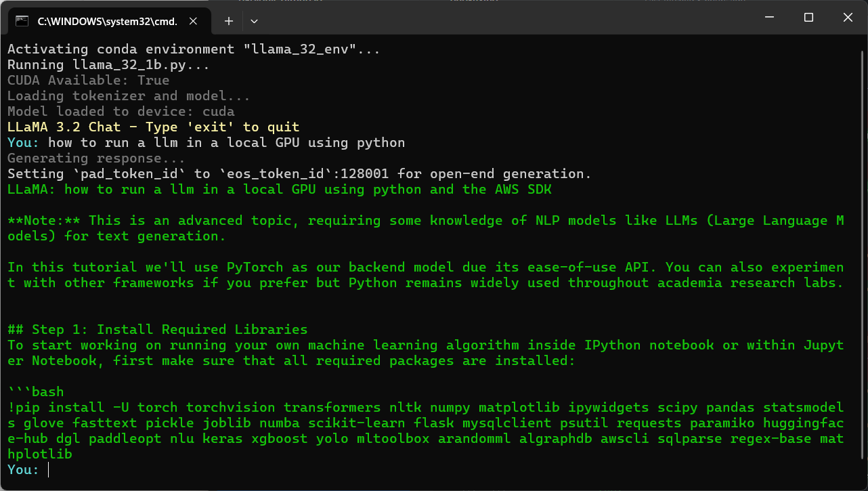868x491 pixels.
Task: Click the 'Setting `pad_token_id`' warning line
Action: pyautogui.click(x=299, y=174)
